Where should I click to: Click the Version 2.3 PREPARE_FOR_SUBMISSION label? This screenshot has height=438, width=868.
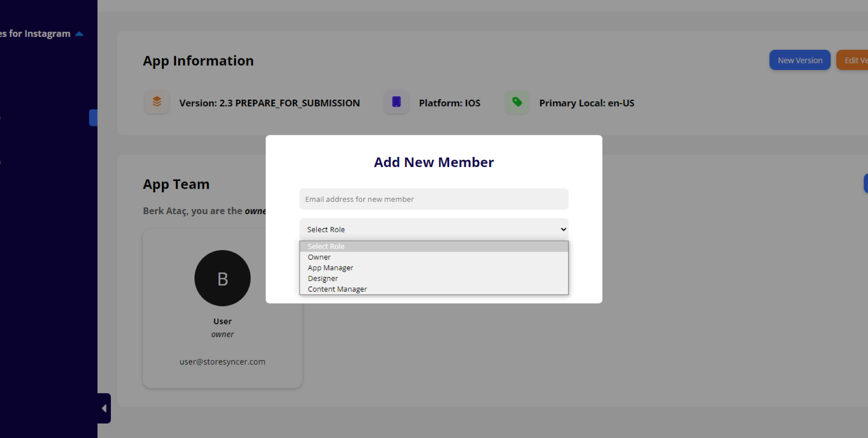click(x=269, y=103)
